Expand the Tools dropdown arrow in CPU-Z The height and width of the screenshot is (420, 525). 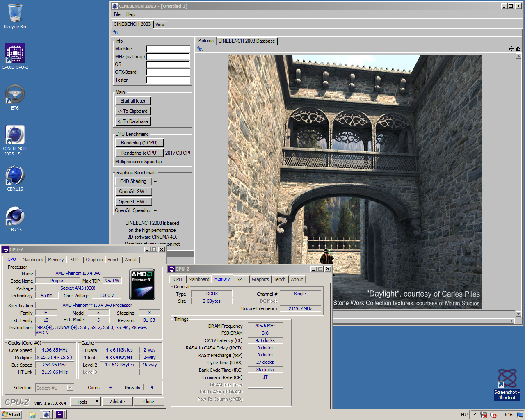pyautogui.click(x=97, y=402)
